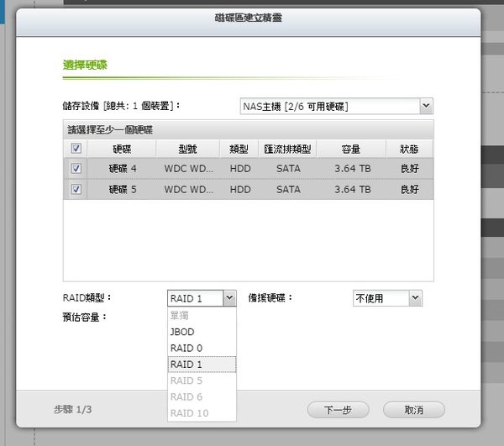Click the greyed-out RAID 5 option
The image size is (504, 446).
click(186, 380)
